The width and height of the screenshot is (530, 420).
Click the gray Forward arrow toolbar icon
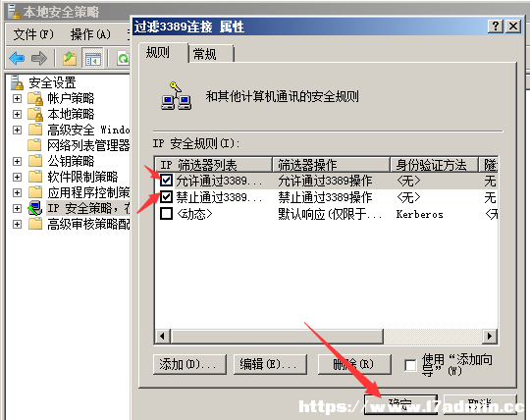tap(39, 59)
